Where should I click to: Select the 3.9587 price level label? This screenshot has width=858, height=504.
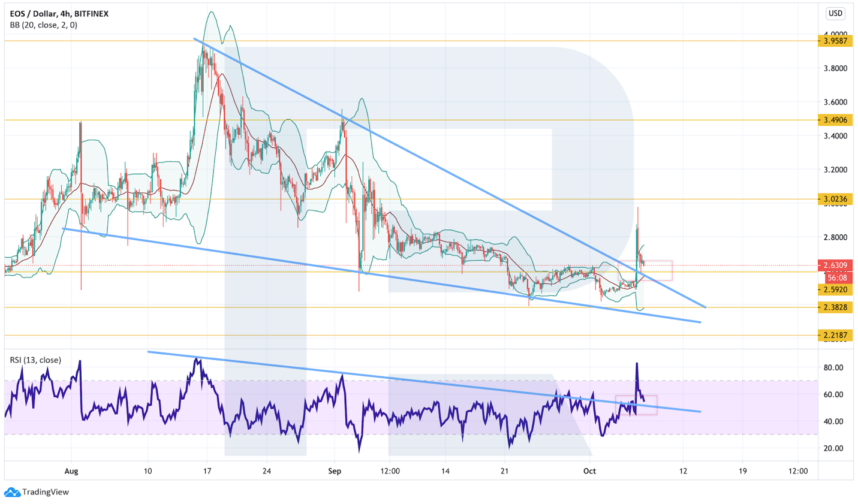tap(835, 41)
